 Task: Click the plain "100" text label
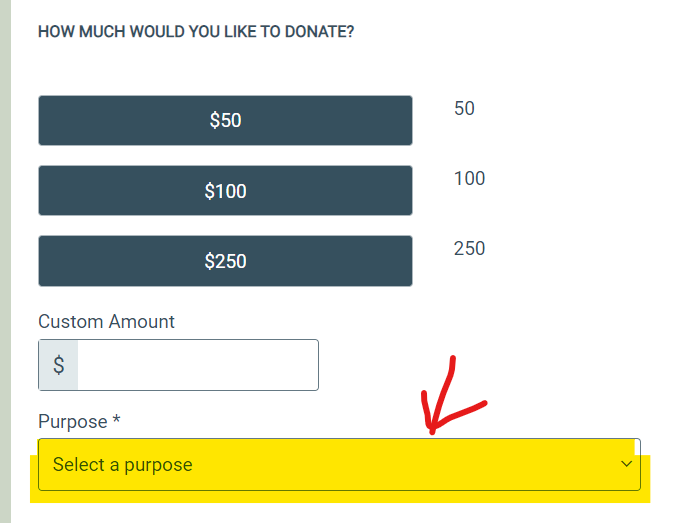click(469, 178)
